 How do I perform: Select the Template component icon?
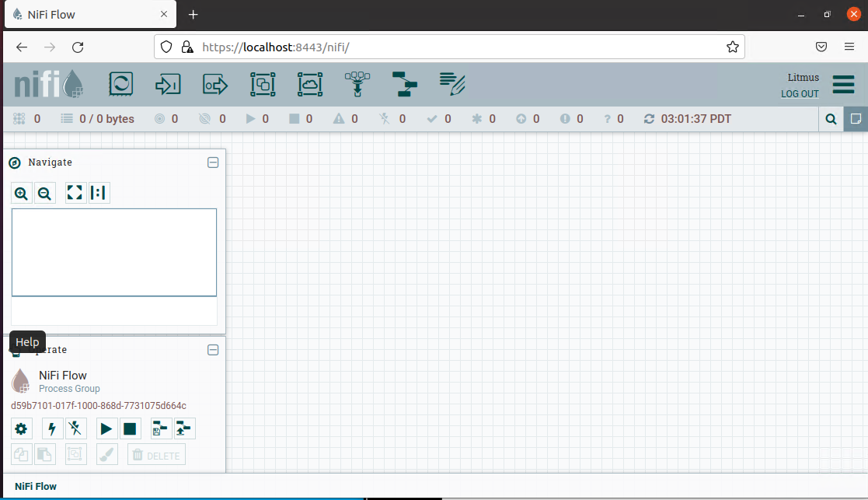tap(405, 84)
